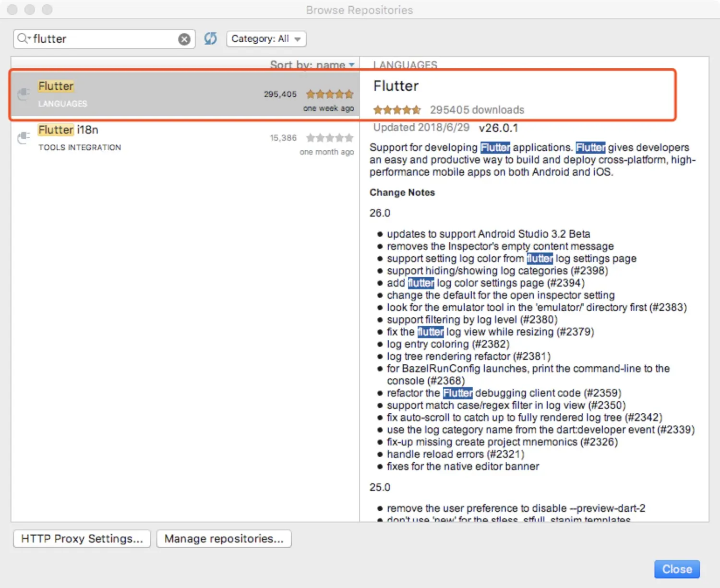The image size is (720, 588).
Task: Click the 'Updated 2018/6/29' text
Action: [x=421, y=127]
